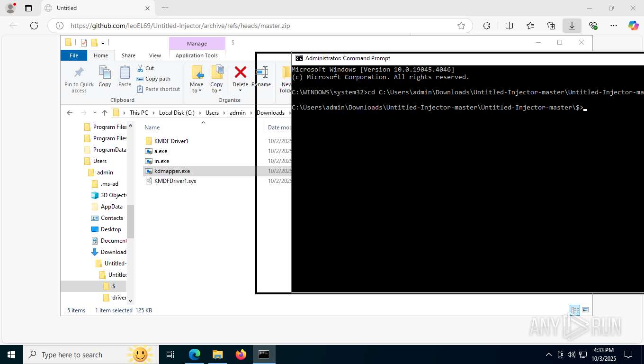This screenshot has width=644, height=364.
Task: Click the Explorer forward arrow
Action: 83,113
